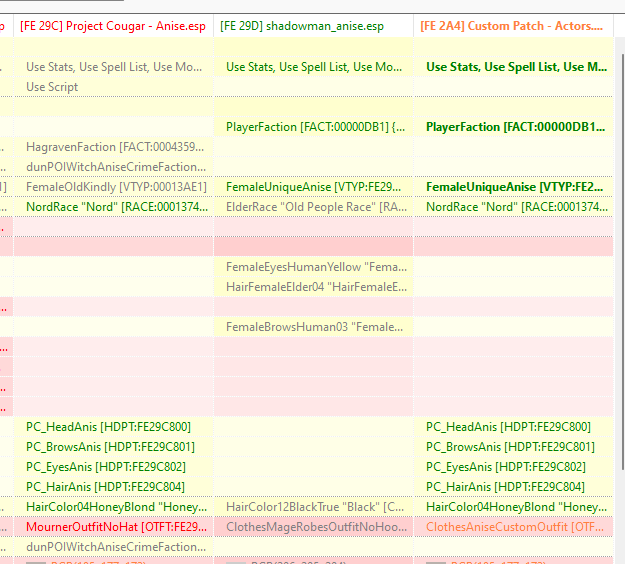This screenshot has height=564, width=625.
Task: Select the Project Cougar - Anise.esp column header
Action: (x=113, y=26)
